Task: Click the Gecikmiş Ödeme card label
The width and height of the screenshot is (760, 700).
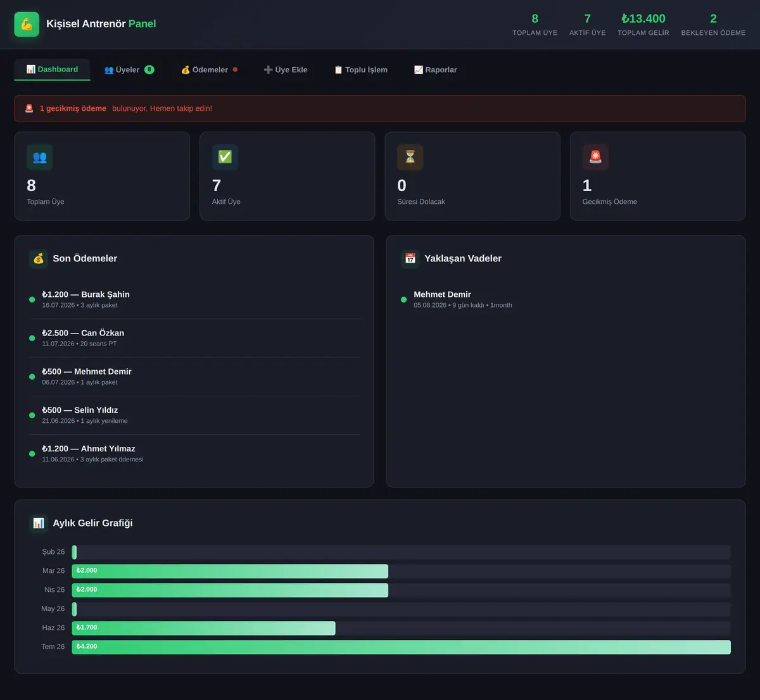Action: pos(610,202)
